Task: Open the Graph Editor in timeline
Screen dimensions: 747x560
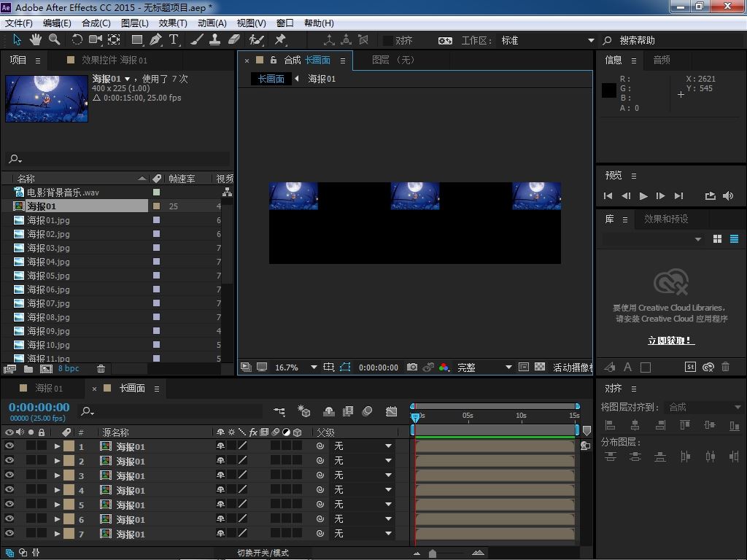Action: point(391,411)
